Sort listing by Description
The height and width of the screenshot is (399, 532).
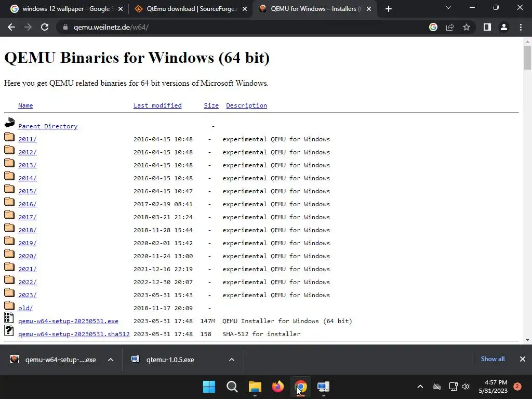coord(246,105)
